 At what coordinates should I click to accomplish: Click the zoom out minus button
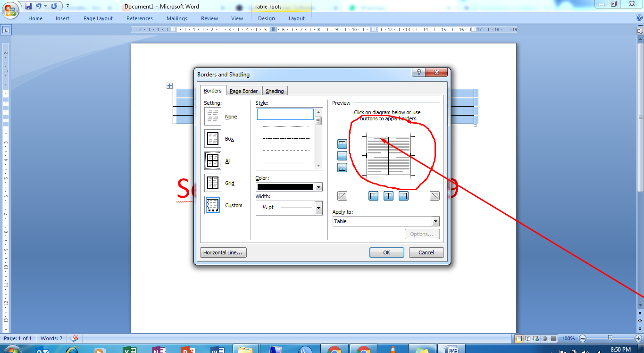click(x=583, y=338)
